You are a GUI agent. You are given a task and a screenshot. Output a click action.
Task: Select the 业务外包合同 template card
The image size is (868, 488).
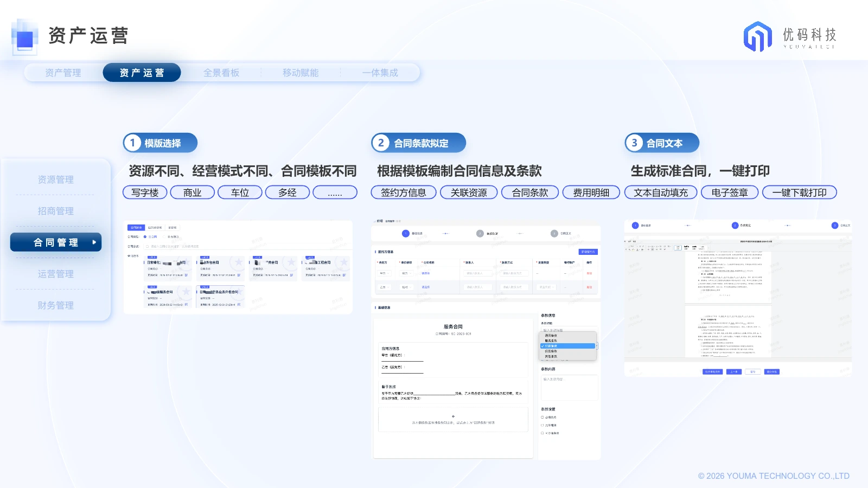point(220,297)
